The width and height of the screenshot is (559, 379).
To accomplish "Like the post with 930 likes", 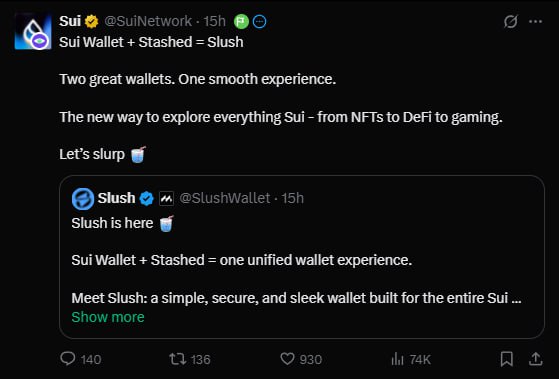I will pos(301,359).
